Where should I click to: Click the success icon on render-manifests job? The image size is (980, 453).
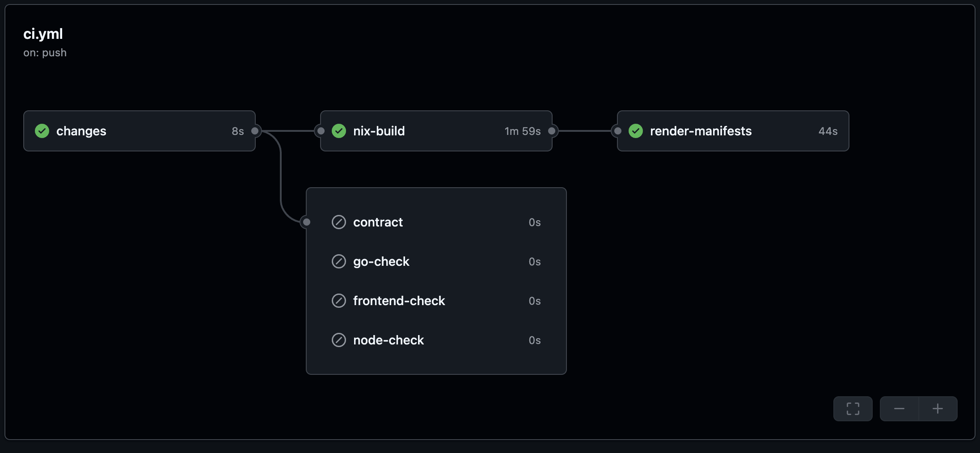[x=636, y=131]
